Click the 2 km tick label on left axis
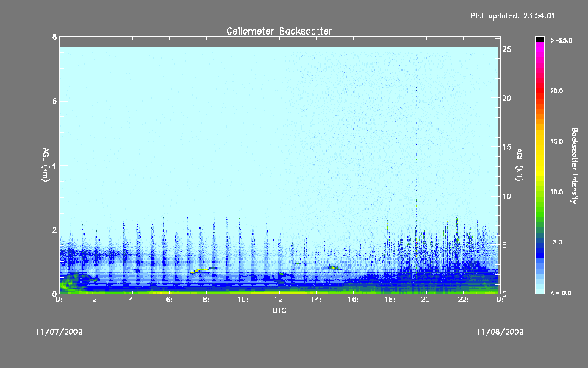Screen dimensions: 588x368 click(54, 230)
